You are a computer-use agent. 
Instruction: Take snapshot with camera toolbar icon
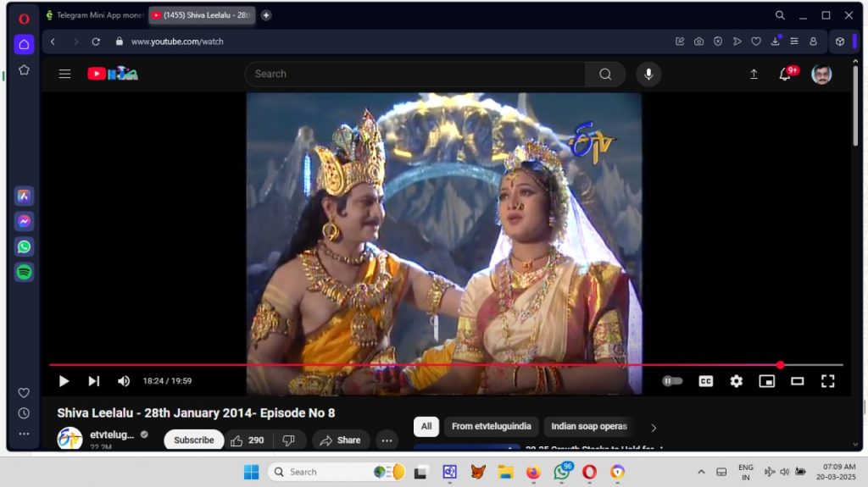click(699, 42)
